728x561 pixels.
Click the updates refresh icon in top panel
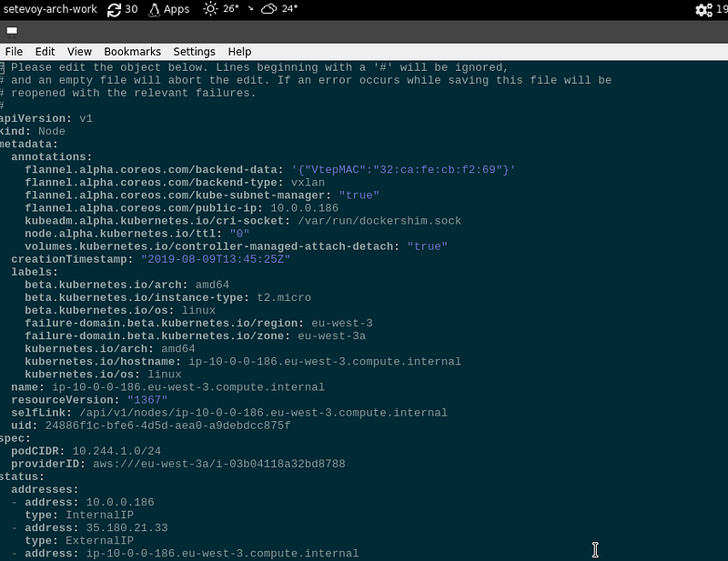click(x=114, y=10)
